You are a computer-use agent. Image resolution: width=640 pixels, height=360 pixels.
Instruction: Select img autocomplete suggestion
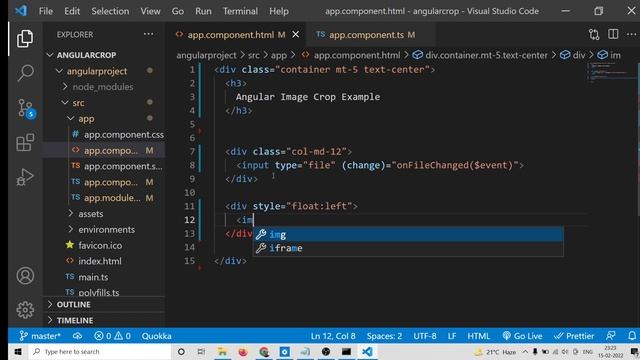point(408,234)
